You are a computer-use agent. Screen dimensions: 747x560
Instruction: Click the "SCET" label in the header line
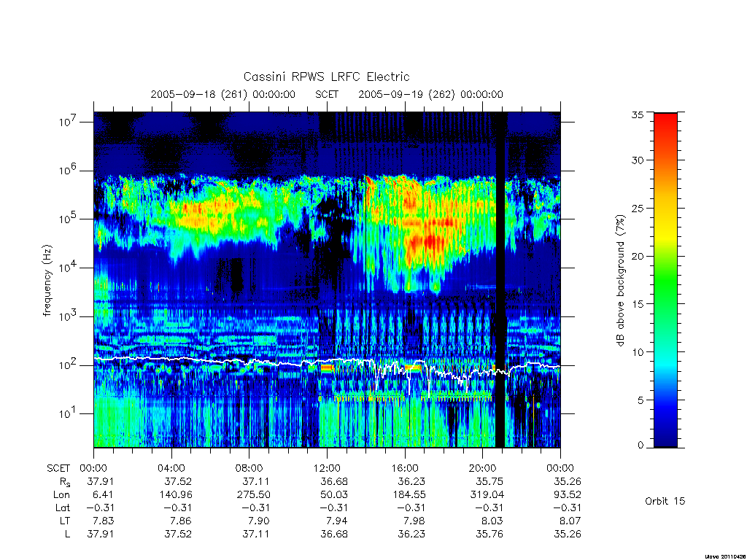[x=327, y=94]
